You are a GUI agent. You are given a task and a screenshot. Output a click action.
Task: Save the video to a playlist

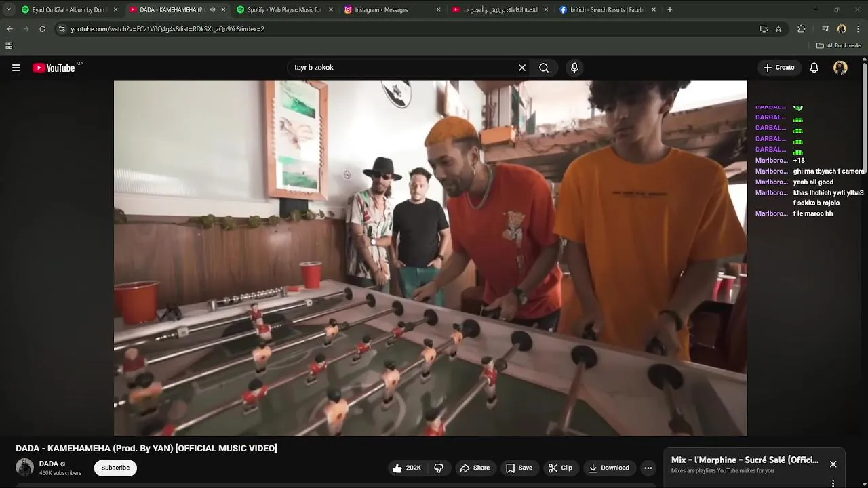pos(519,468)
